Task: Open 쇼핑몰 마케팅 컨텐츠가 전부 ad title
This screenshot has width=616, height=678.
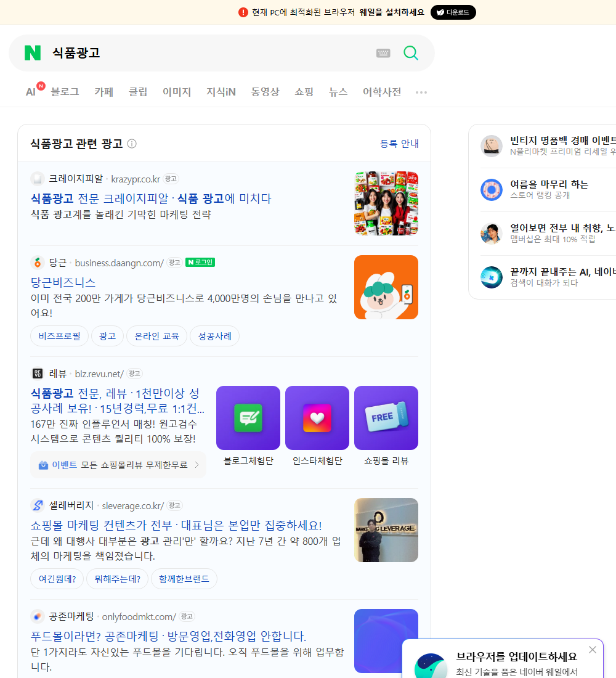Action: click(x=176, y=525)
